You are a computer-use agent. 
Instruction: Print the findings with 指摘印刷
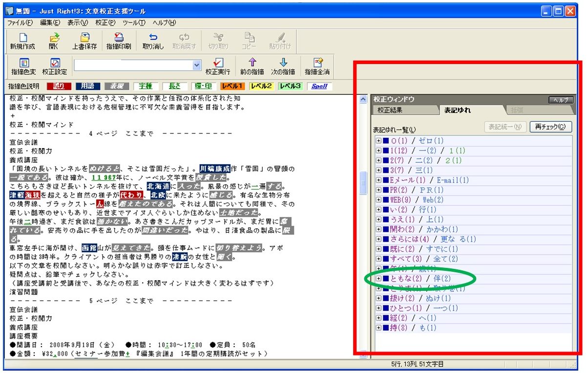tap(119, 42)
